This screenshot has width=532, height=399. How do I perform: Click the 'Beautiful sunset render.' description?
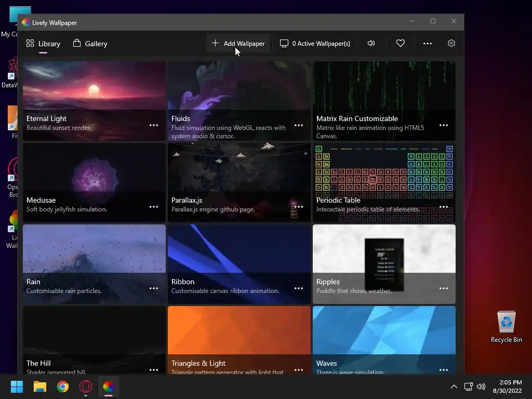point(59,128)
